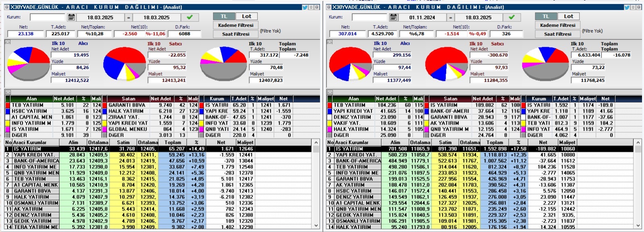Click red swatch beside TEB YATIRIM, left window Alan list

pyautogui.click(x=8, y=105)
